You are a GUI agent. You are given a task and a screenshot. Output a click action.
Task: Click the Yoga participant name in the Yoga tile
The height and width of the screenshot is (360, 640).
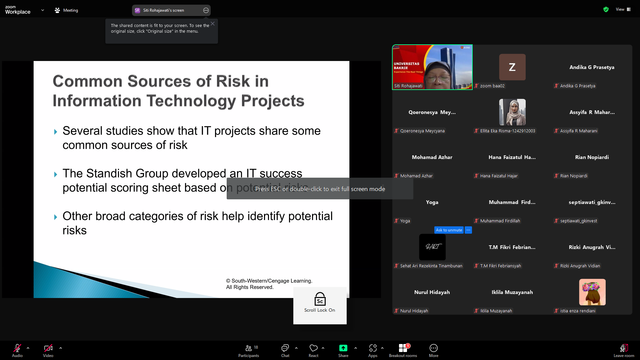[x=432, y=202]
